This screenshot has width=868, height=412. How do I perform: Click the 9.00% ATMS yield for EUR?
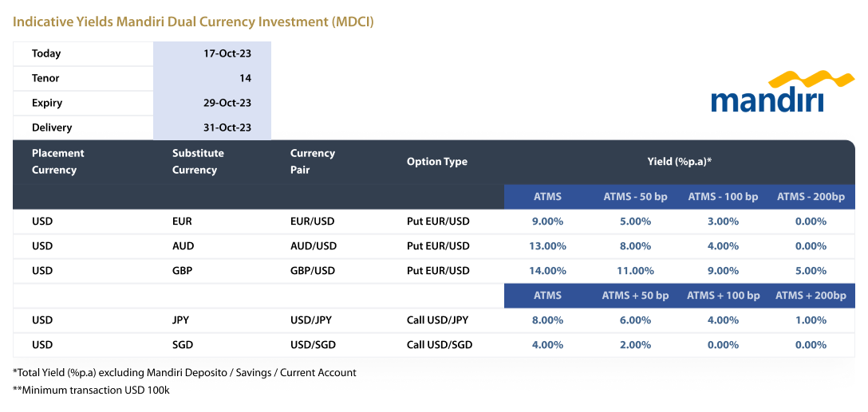(x=547, y=222)
